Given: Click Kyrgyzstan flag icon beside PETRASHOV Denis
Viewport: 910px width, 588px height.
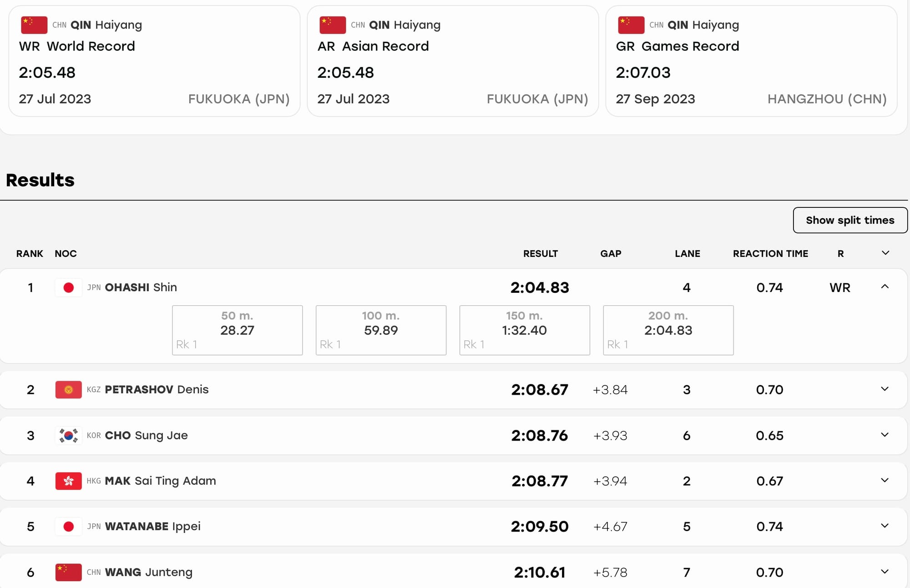Looking at the screenshot, I should pos(69,390).
